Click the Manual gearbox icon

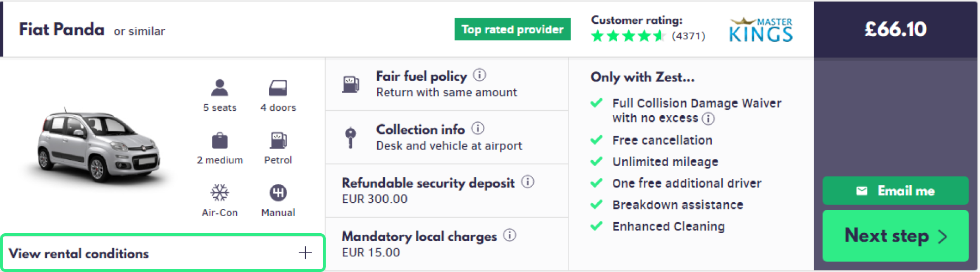[278, 193]
